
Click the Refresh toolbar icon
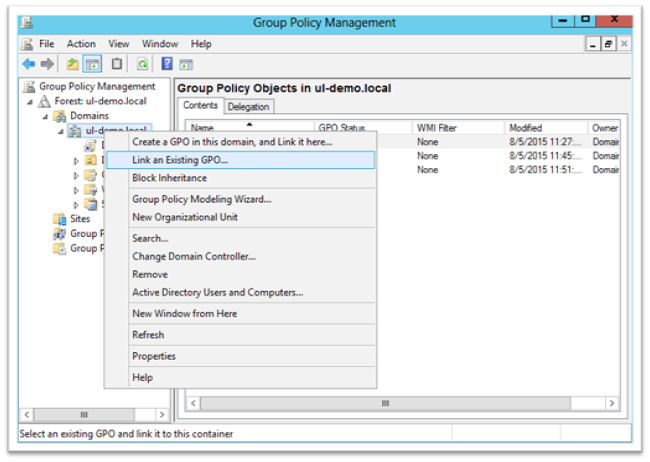coord(143,64)
